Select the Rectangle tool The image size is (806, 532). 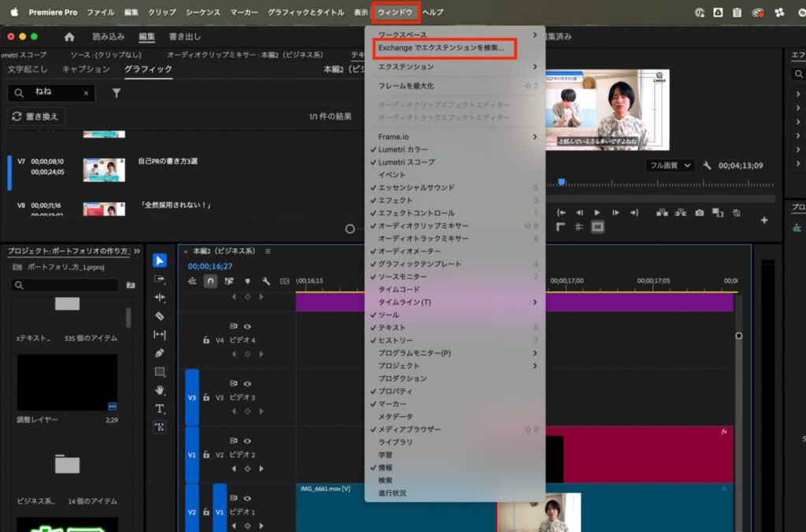point(159,371)
